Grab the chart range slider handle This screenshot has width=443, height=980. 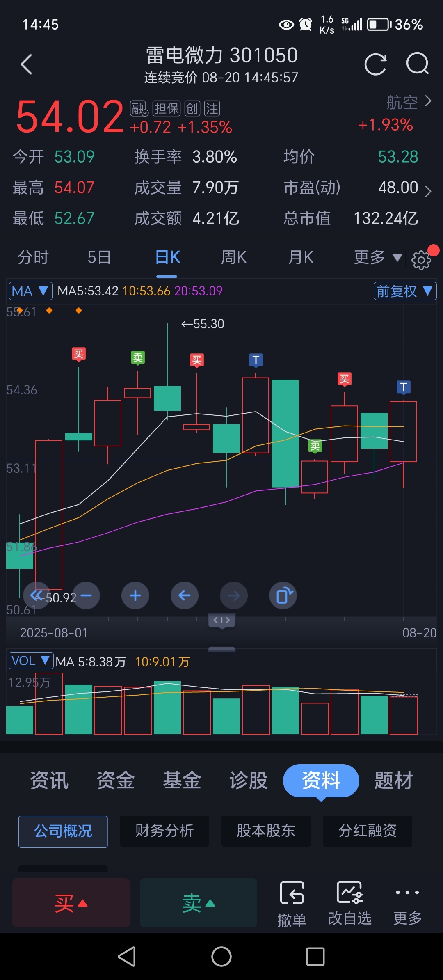222,620
